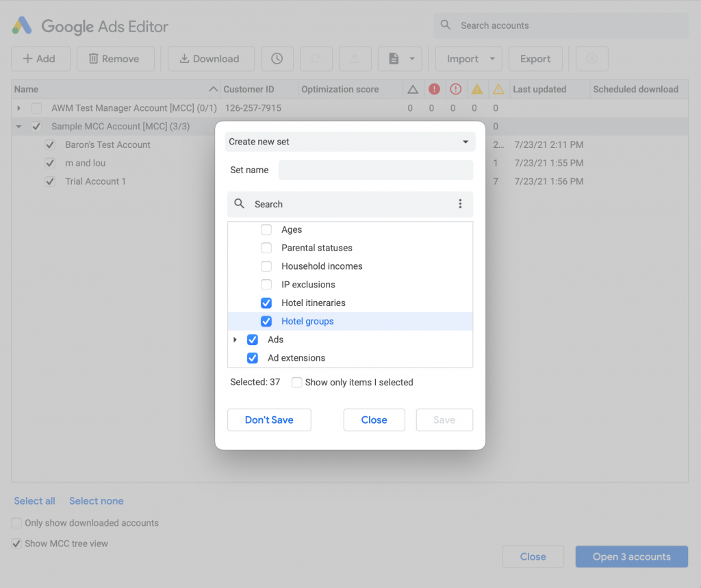Click the main window Close button

533,557
